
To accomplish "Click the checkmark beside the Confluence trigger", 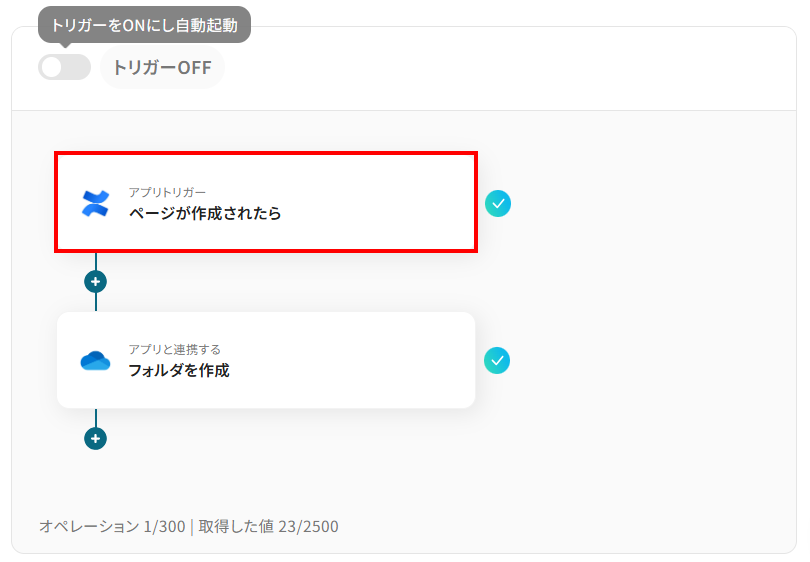I will tap(498, 204).
